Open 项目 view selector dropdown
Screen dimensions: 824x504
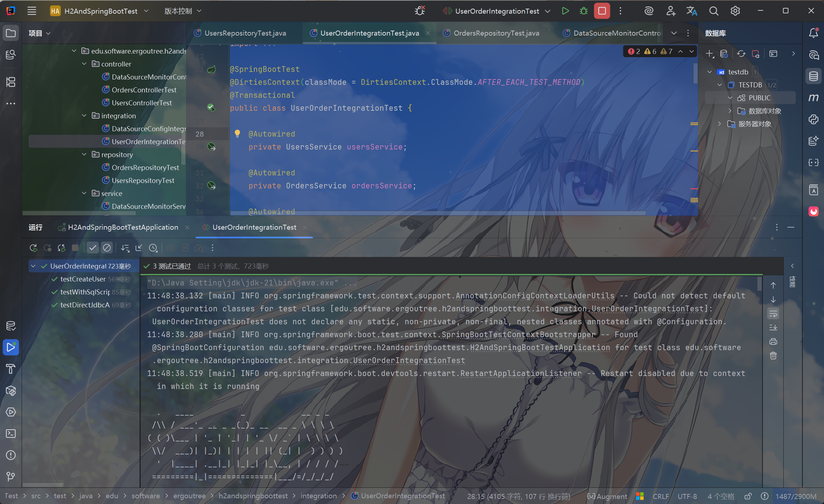tap(40, 33)
